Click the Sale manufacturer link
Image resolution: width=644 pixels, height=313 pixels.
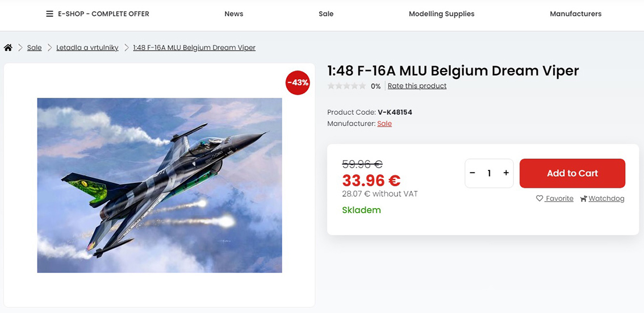pyautogui.click(x=384, y=124)
